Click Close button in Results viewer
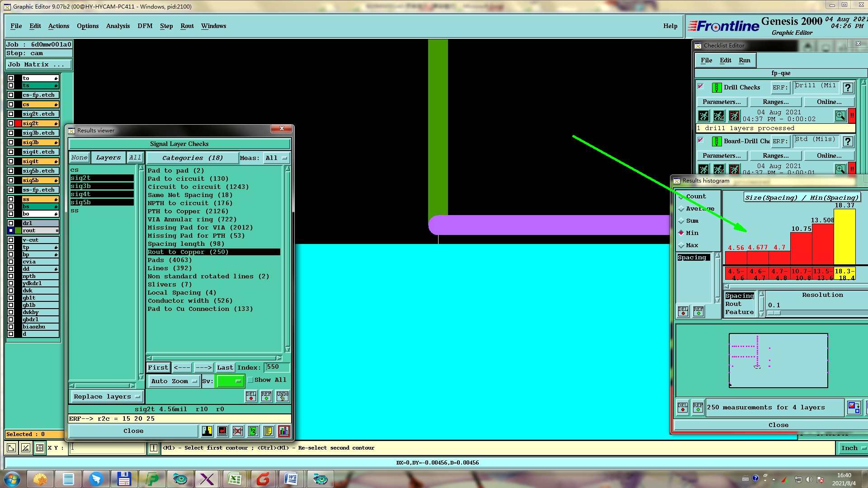 point(133,431)
